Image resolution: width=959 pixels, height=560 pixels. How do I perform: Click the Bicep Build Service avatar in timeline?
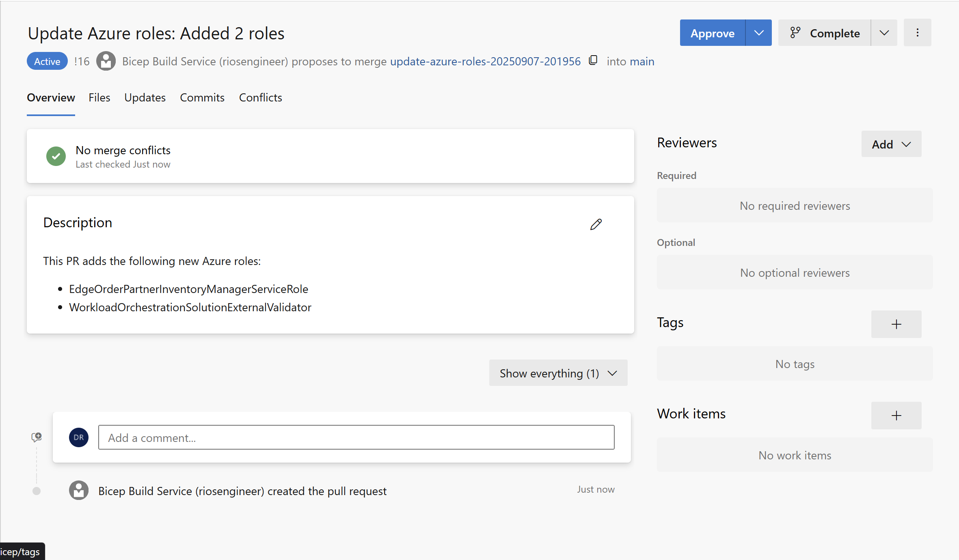pos(79,491)
